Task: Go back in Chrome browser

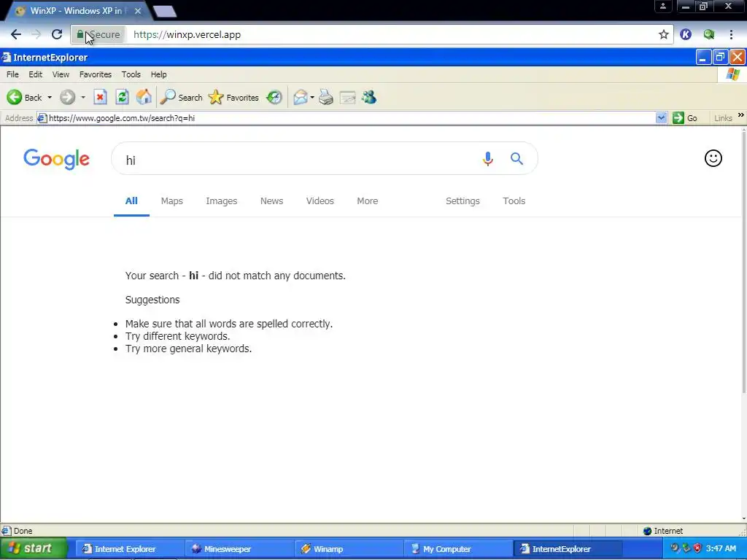Action: click(16, 34)
